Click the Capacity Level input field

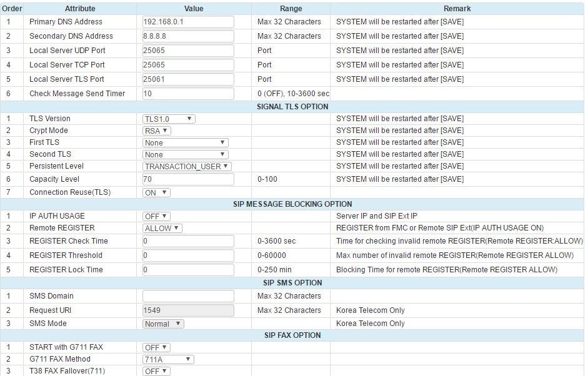coord(188,179)
